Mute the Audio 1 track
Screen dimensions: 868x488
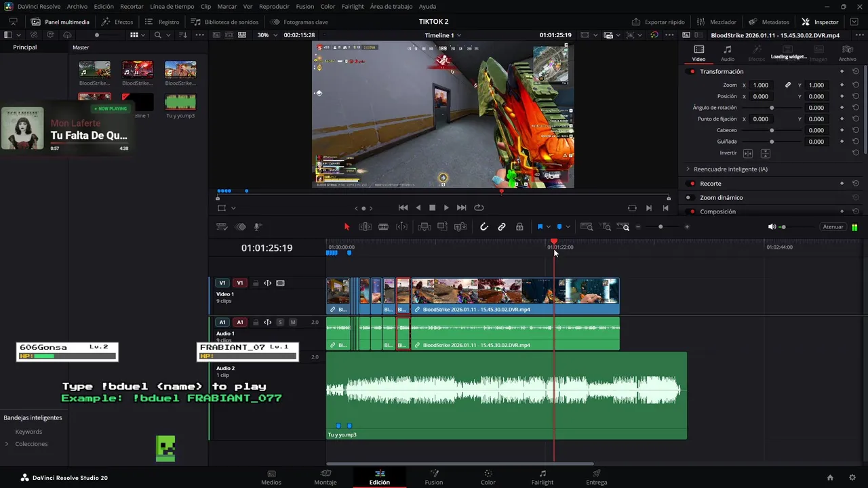(293, 323)
